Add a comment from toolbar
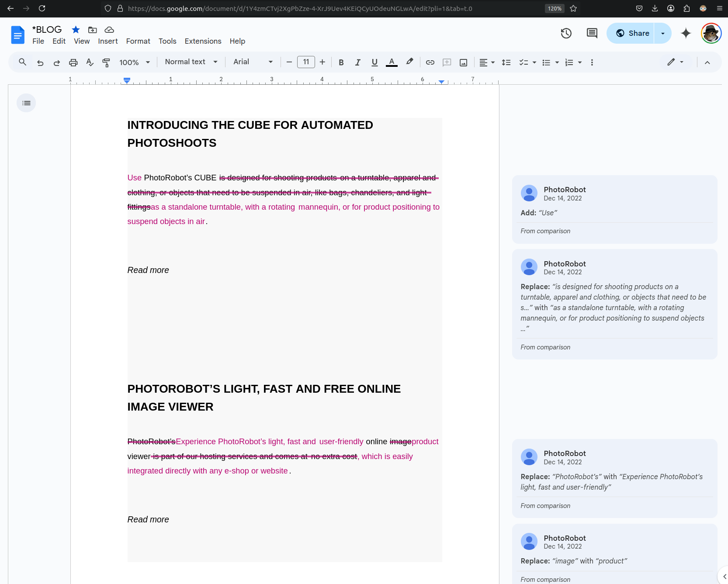Image resolution: width=728 pixels, height=584 pixels. (x=447, y=62)
